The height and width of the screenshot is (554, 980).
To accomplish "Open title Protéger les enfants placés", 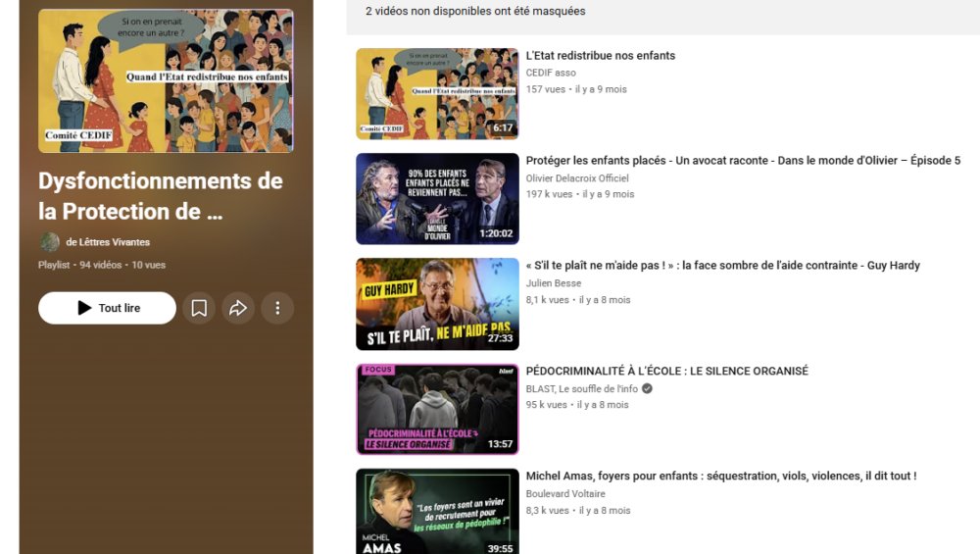I will click(743, 161).
